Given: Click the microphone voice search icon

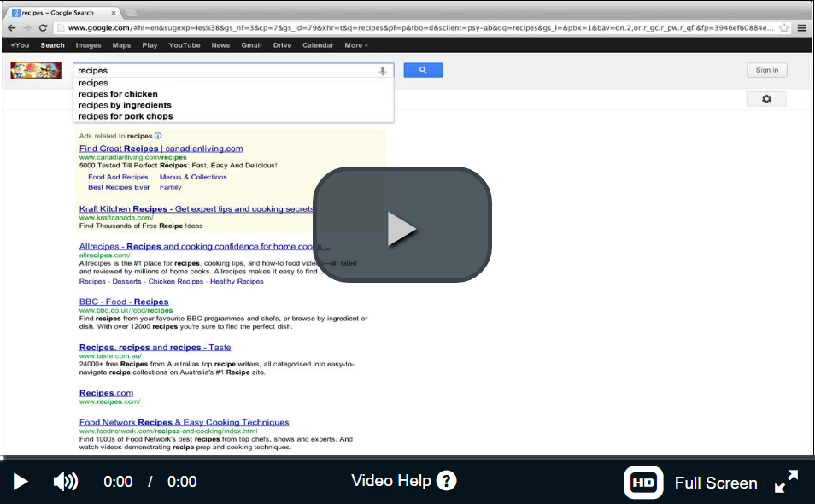Looking at the screenshot, I should pyautogui.click(x=383, y=71).
